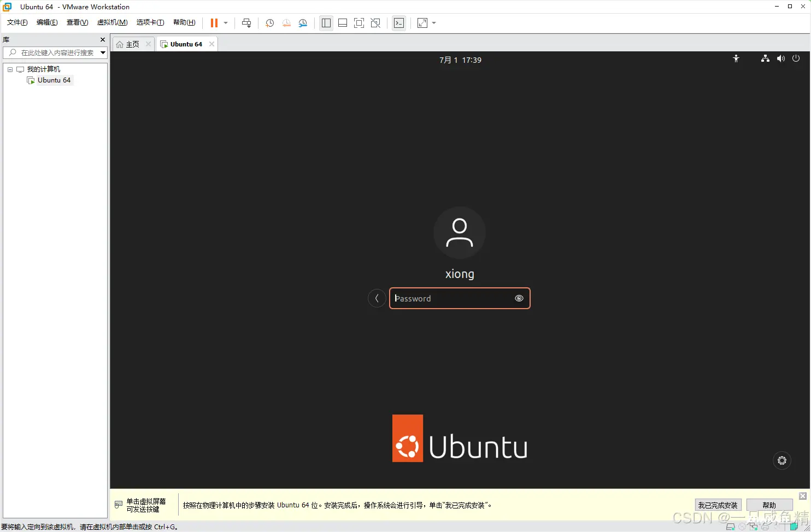Close the library panel

coord(103,40)
